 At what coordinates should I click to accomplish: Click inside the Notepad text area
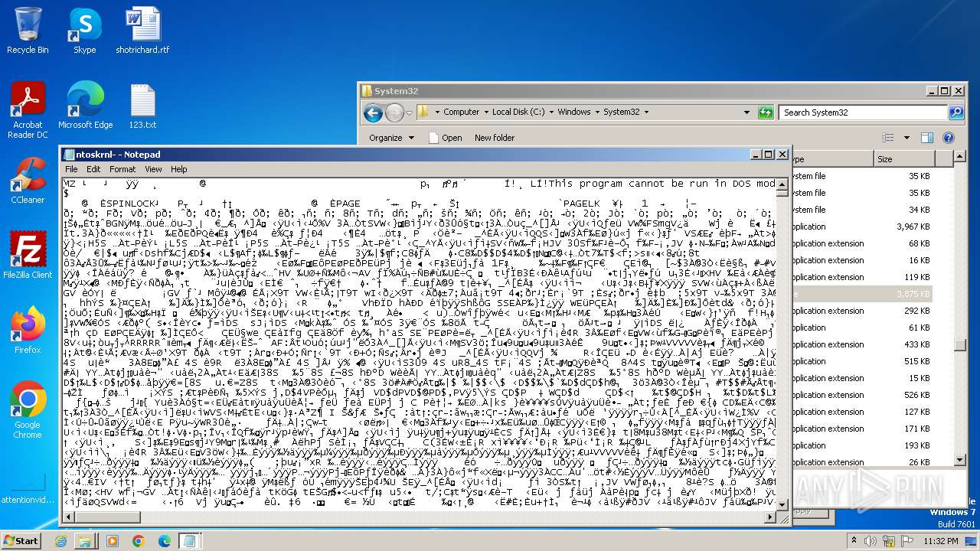419,344
